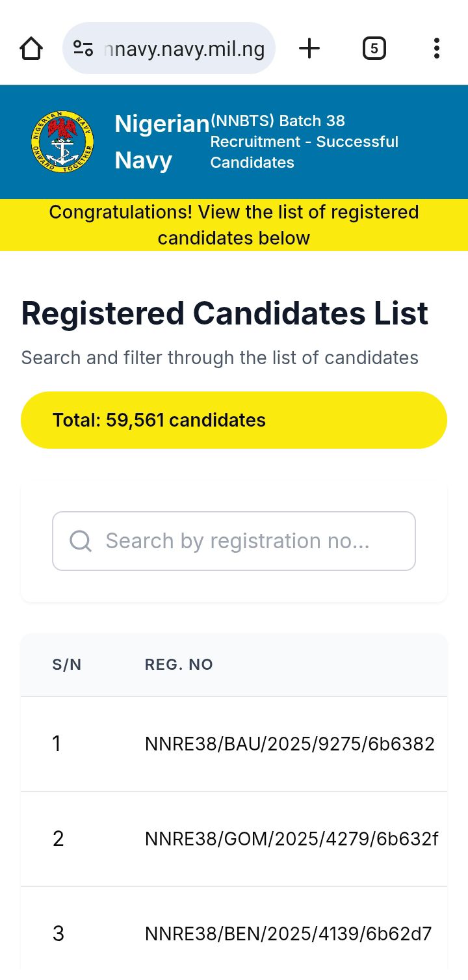Click the magnifier search icon

(x=81, y=541)
